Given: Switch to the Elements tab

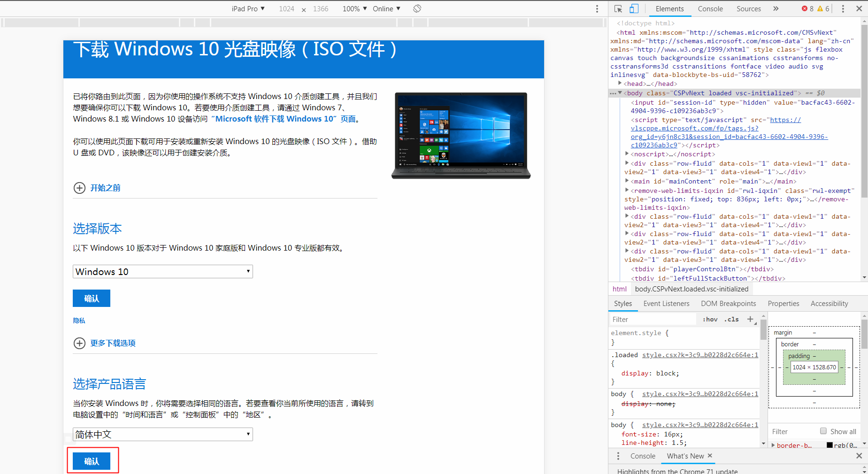Looking at the screenshot, I should tap(669, 8).
